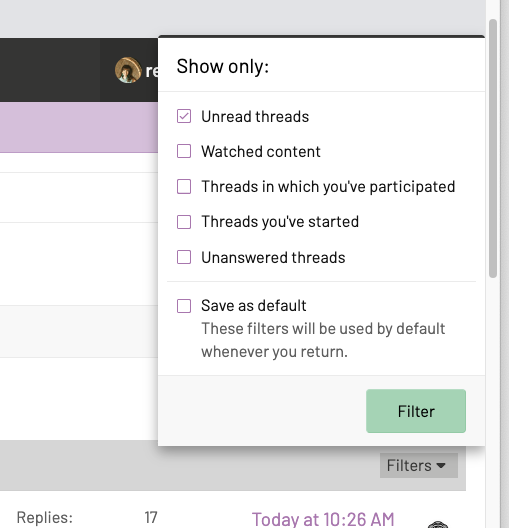Enable the Watched content checkbox

184,151
